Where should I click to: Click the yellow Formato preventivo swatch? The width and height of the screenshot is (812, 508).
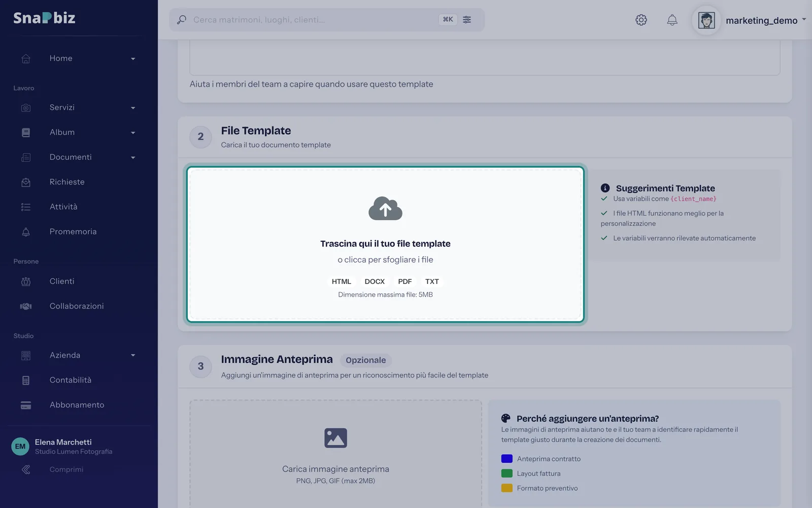pos(506,488)
